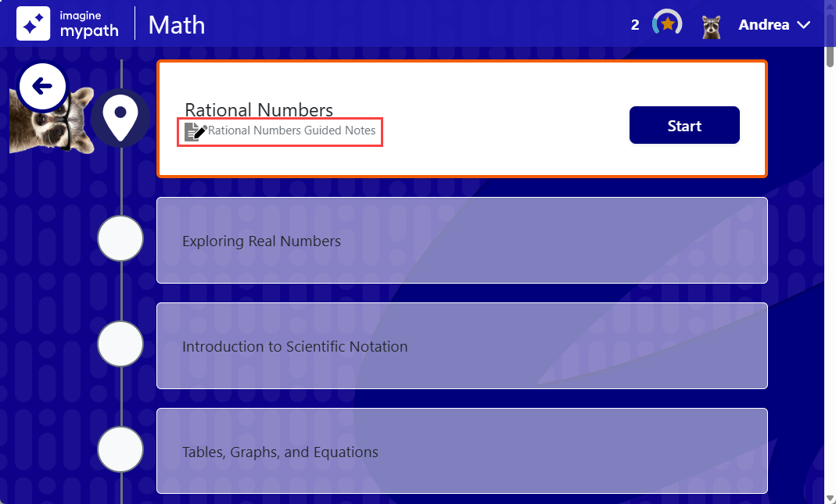Click the location pin marker for Rational Numbers
The image size is (836, 504).
tap(120, 118)
